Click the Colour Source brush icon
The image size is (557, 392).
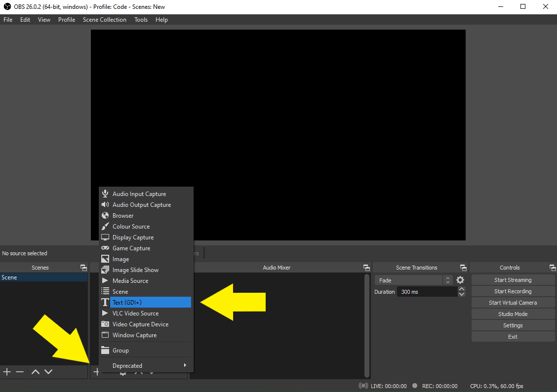pos(105,226)
